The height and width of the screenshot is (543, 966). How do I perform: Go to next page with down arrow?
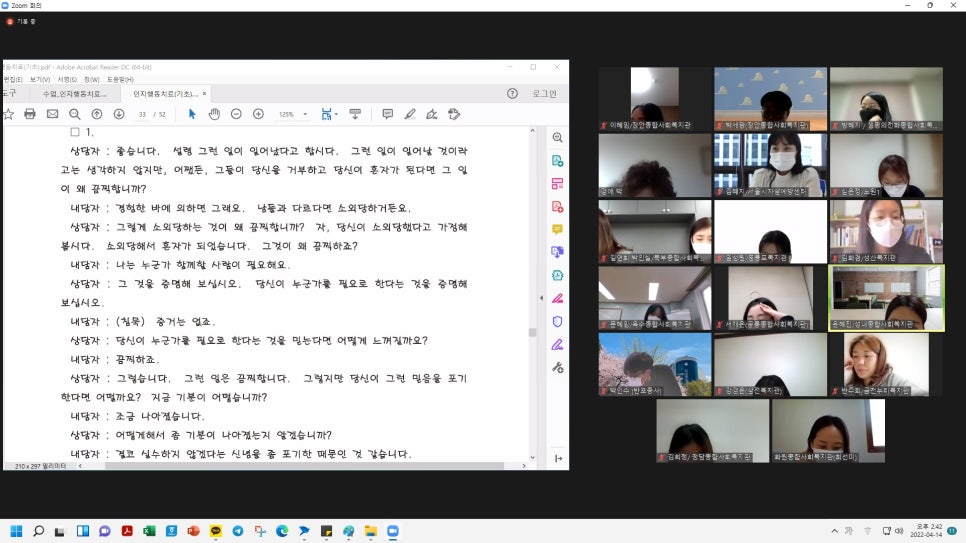[119, 114]
